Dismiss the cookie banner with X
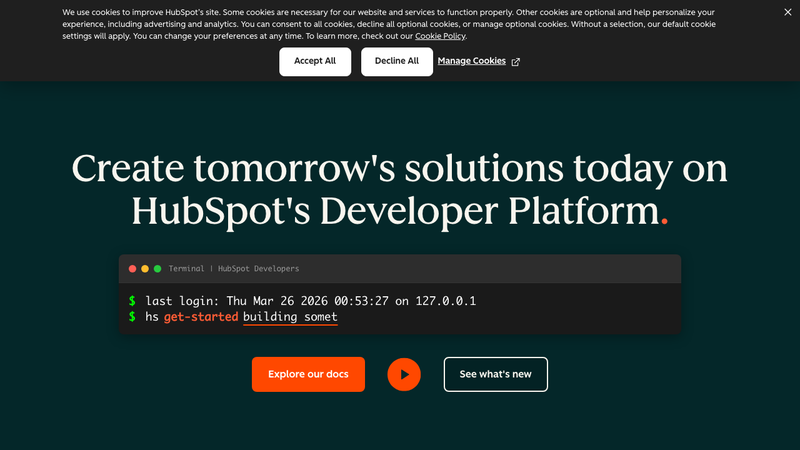 pos(788,12)
